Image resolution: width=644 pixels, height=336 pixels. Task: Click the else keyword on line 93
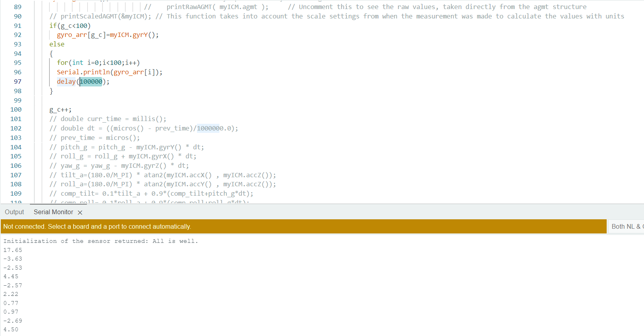pos(57,44)
